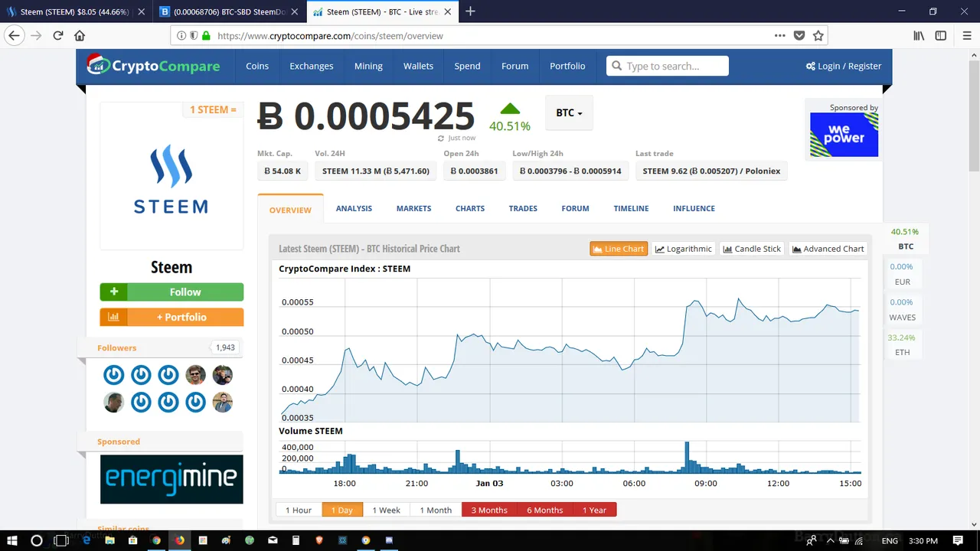Click the search magnifier icon
Image resolution: width=980 pixels, height=551 pixels.
pyautogui.click(x=616, y=66)
